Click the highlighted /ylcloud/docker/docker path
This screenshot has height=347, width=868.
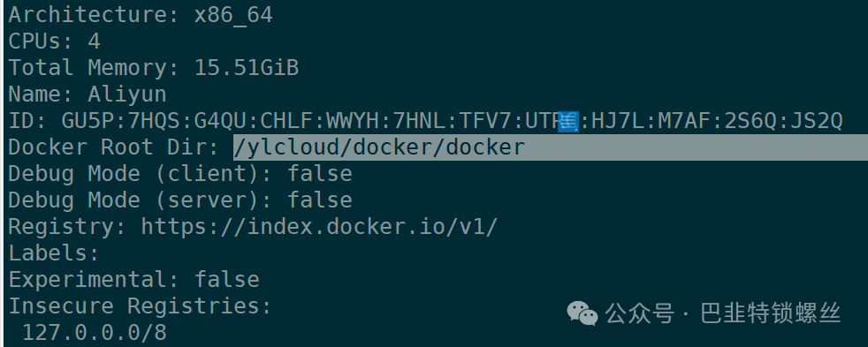pos(379,147)
